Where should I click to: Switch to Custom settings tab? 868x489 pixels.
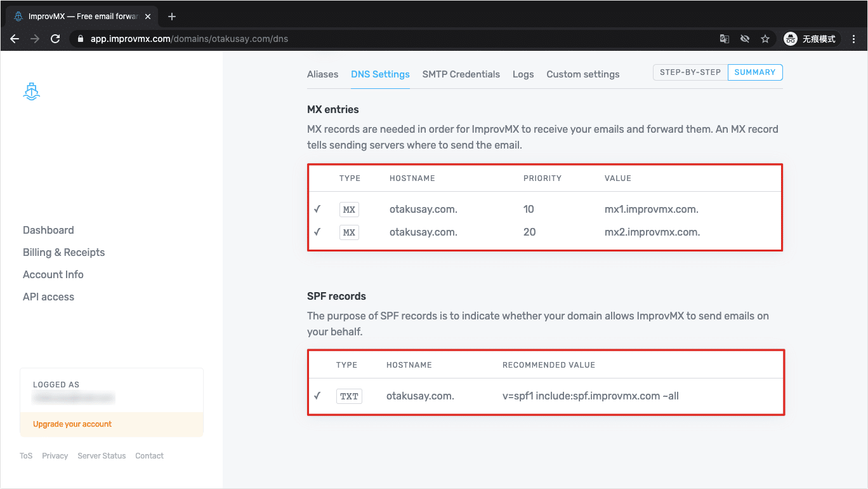[583, 74]
